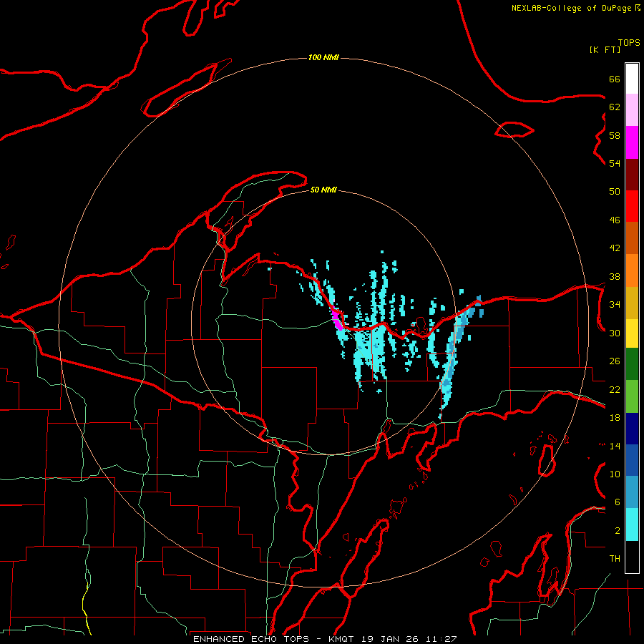Click the 30 legend value label
This screenshot has width=644, height=644.
pos(615,333)
